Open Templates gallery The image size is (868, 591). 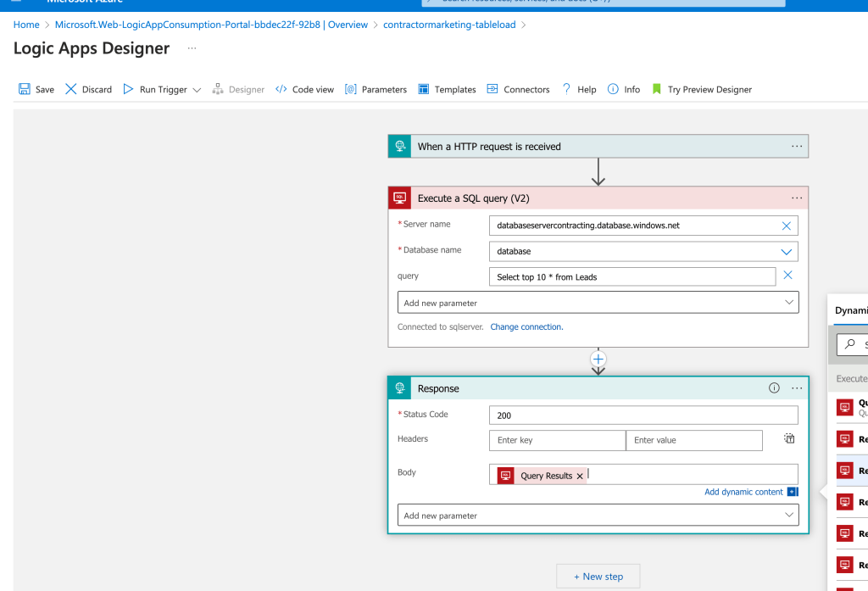point(447,89)
